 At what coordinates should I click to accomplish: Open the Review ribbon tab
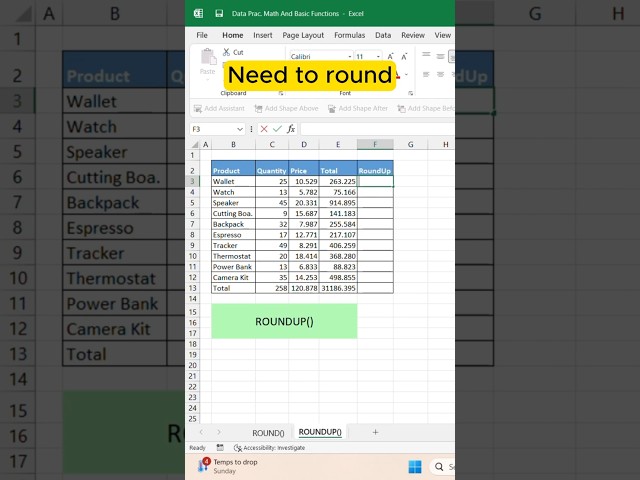pos(413,35)
